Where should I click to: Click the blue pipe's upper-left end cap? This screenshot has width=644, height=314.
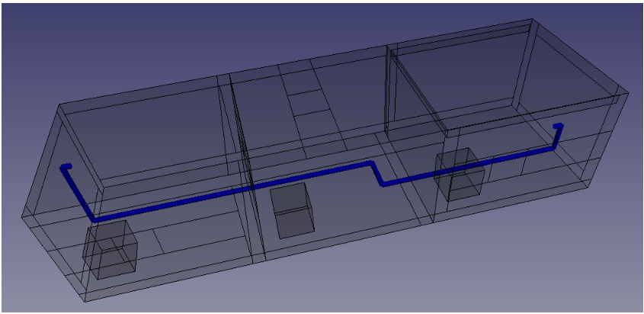66,165
